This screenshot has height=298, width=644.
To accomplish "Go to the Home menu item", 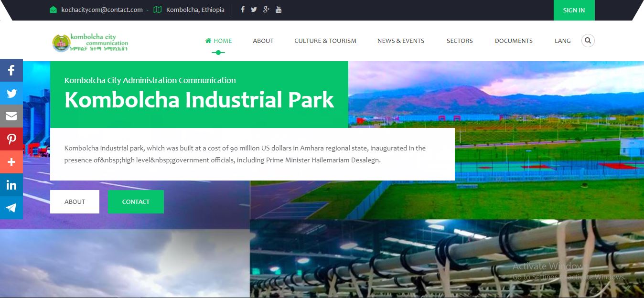I will click(x=218, y=41).
